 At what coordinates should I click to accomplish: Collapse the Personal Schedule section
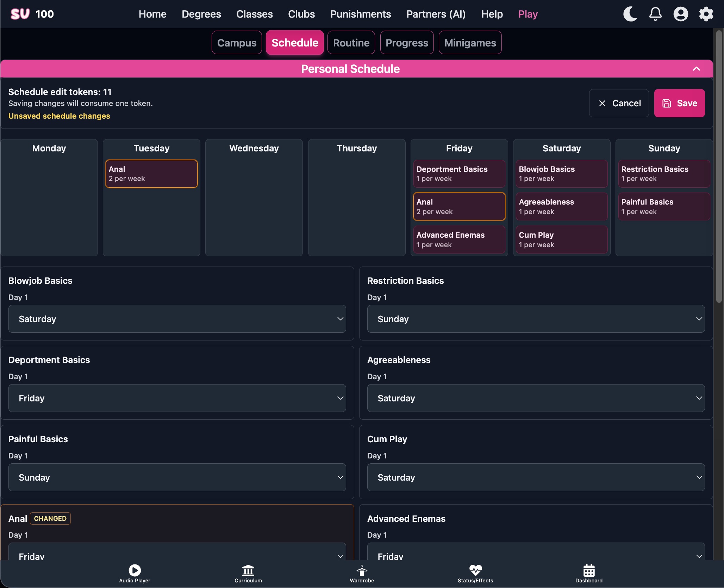[x=696, y=69]
